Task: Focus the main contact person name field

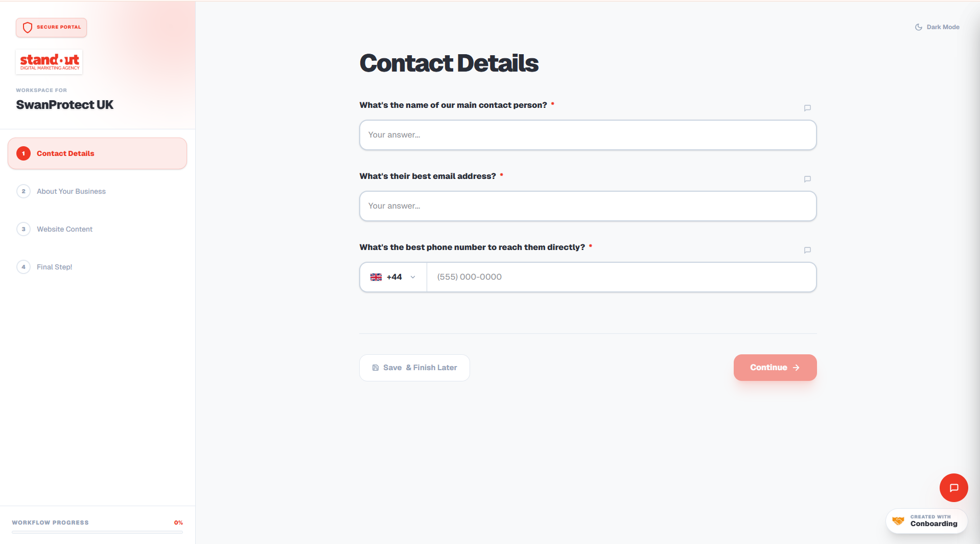Action: tap(588, 135)
